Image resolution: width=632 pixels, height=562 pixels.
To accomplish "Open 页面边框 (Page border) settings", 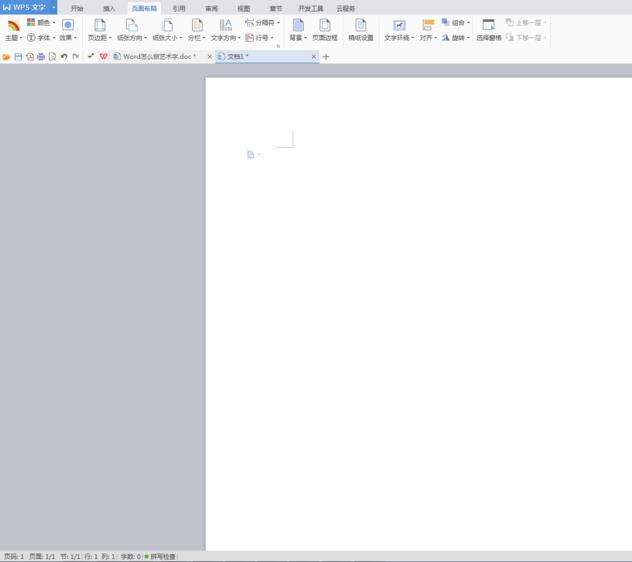I will point(325,29).
